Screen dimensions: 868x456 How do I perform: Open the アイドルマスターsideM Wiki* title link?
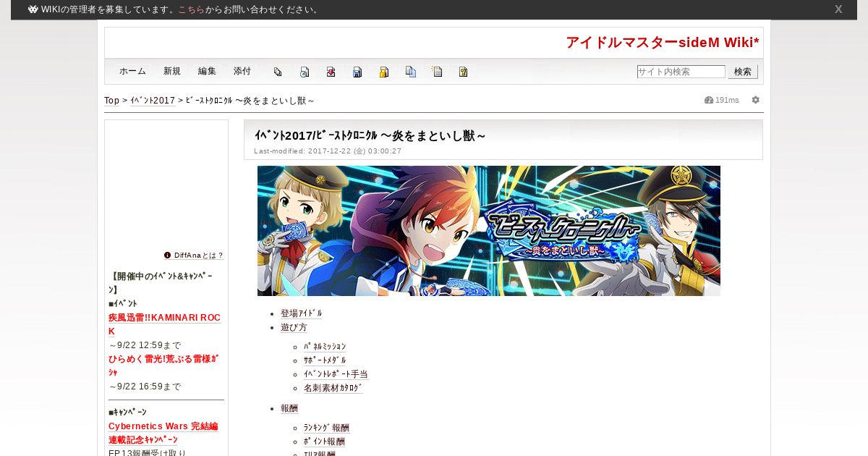[663, 43]
